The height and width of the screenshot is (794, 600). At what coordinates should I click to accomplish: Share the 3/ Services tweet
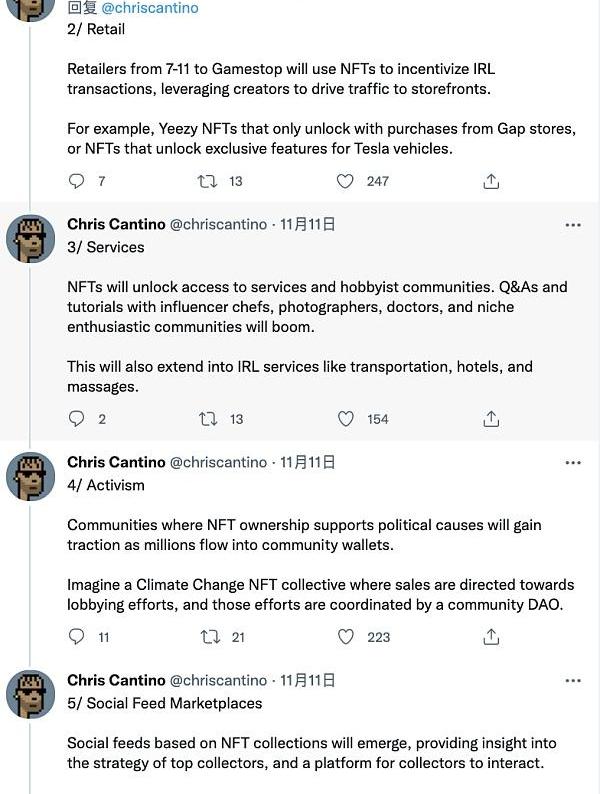pyautogui.click(x=491, y=419)
